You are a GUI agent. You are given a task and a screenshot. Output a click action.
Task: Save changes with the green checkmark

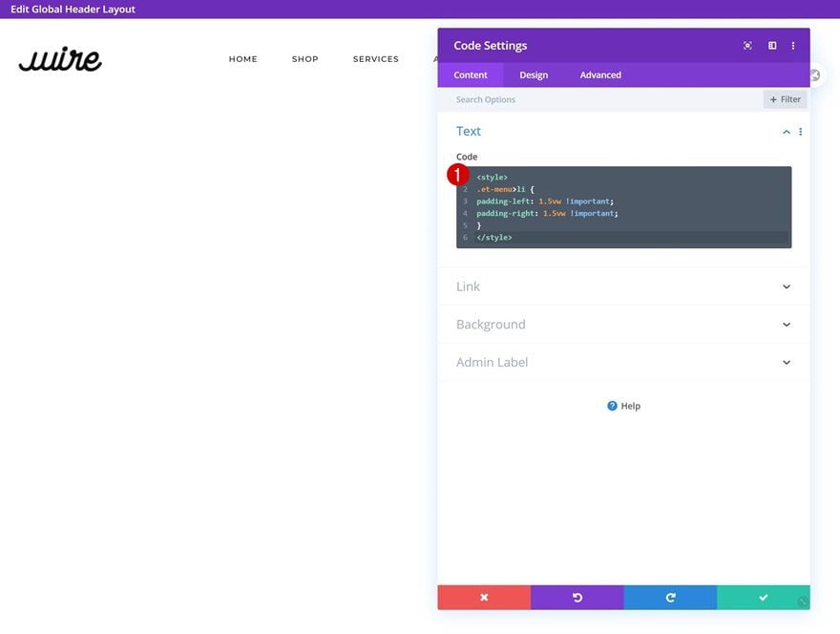point(764,597)
